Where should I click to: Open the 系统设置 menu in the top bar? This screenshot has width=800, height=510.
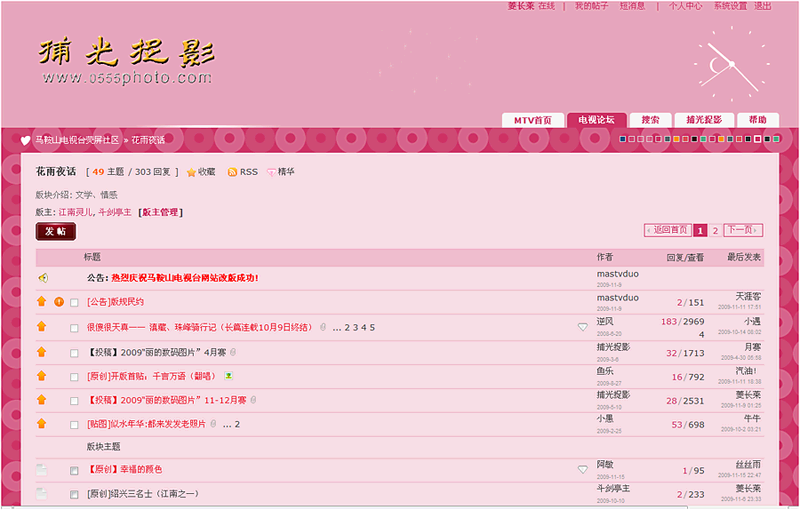(x=729, y=6)
